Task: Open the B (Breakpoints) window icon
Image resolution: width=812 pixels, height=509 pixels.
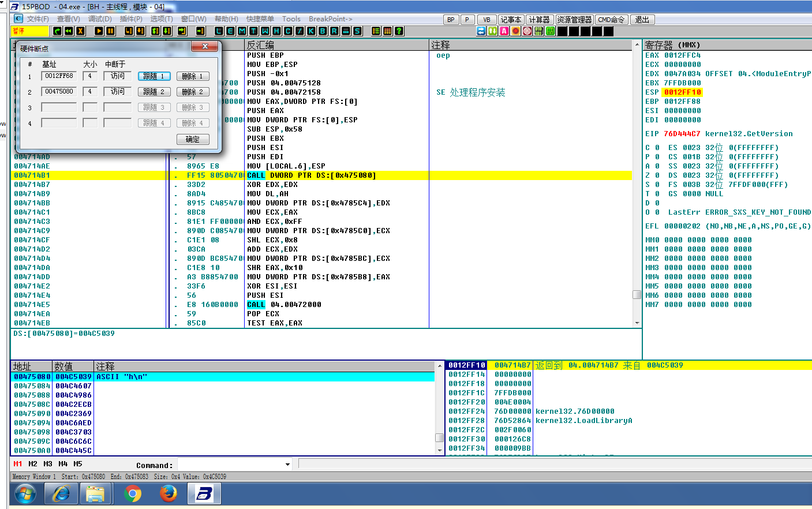Action: click(x=323, y=31)
